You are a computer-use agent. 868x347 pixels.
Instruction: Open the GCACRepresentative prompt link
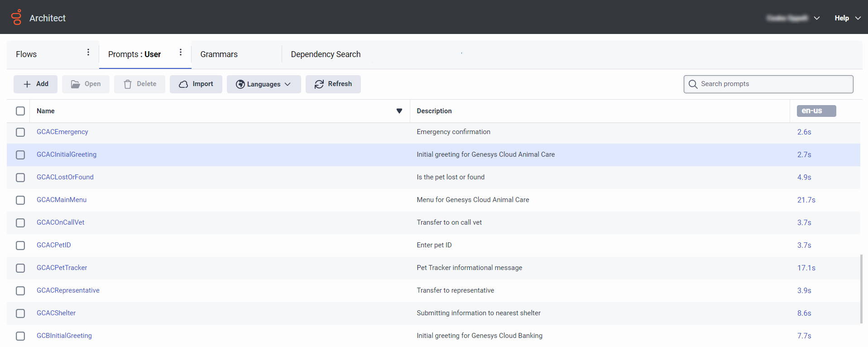click(x=68, y=290)
